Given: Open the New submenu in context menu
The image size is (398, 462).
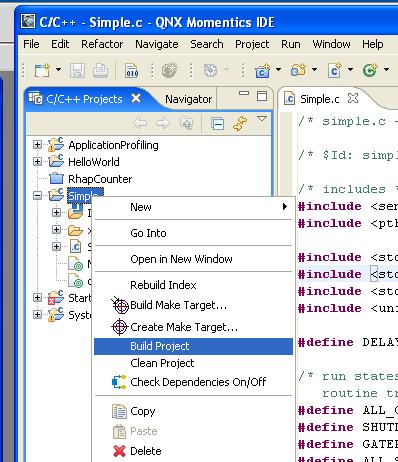Looking at the screenshot, I should [193, 207].
